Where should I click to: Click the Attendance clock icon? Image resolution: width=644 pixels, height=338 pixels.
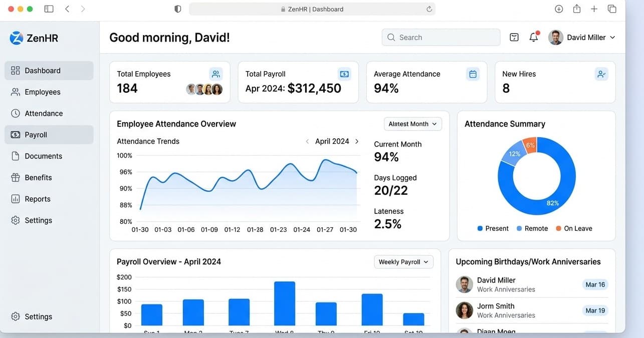[16, 114]
